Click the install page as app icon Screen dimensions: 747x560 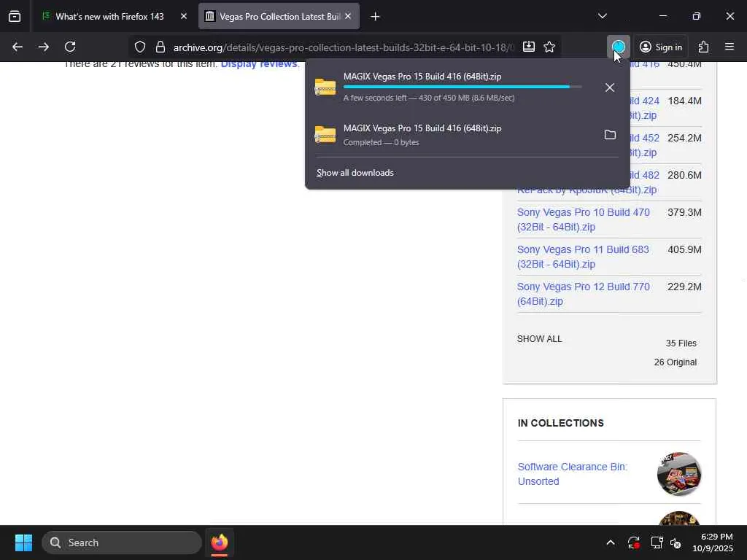pyautogui.click(x=529, y=47)
